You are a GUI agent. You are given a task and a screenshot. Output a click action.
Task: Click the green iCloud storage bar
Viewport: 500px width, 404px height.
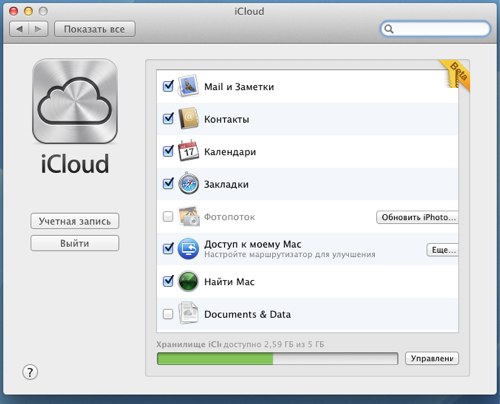[277, 359]
